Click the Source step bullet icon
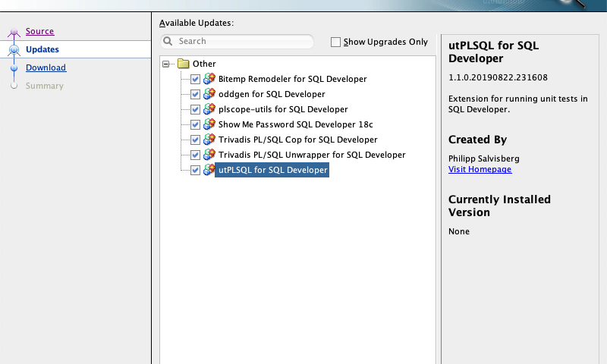This screenshot has width=607, height=364. 14,32
